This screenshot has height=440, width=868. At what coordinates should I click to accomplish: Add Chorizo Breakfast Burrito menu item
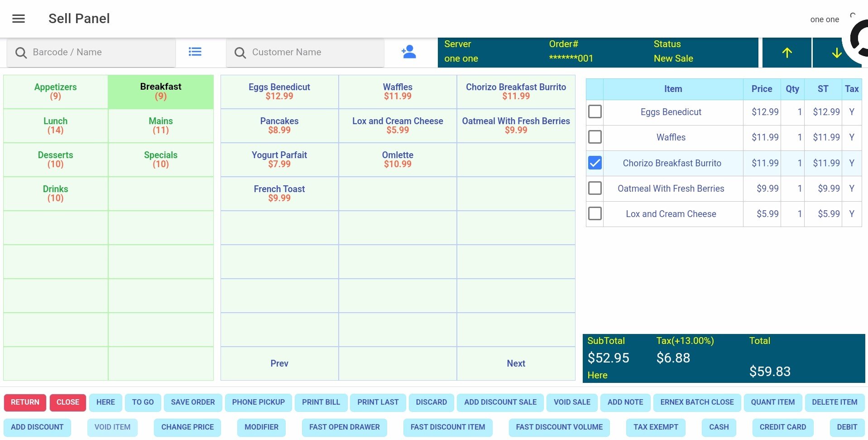click(516, 92)
